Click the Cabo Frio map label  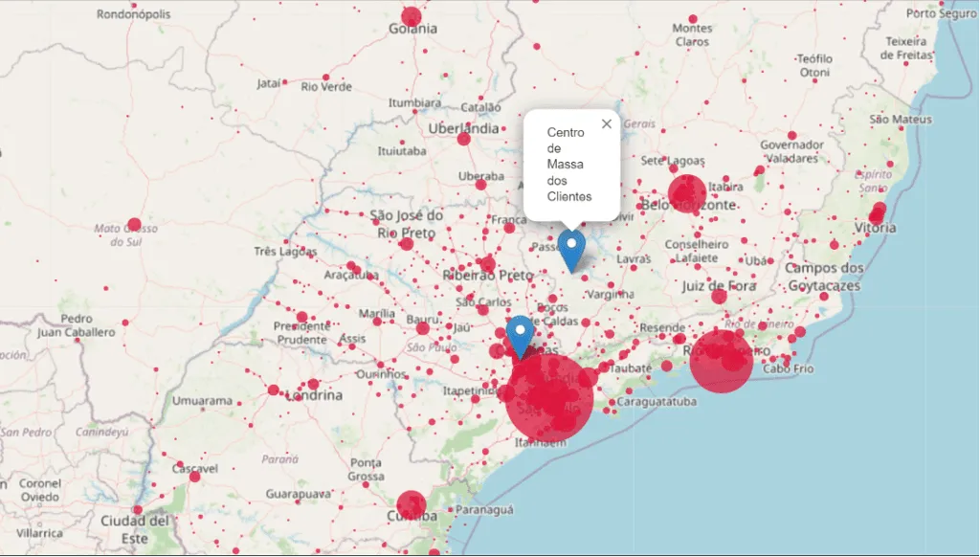[x=789, y=368]
